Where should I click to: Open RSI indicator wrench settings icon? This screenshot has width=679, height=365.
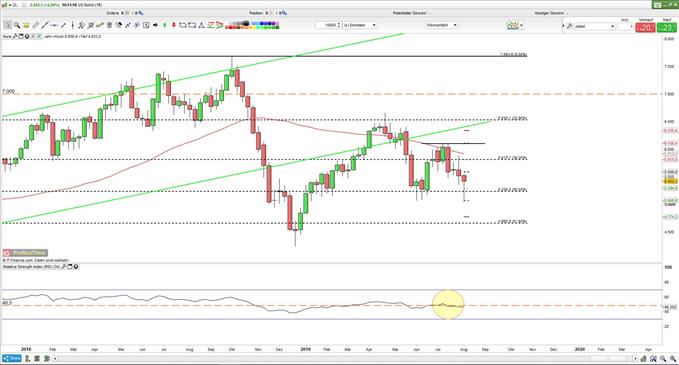pyautogui.click(x=64, y=267)
